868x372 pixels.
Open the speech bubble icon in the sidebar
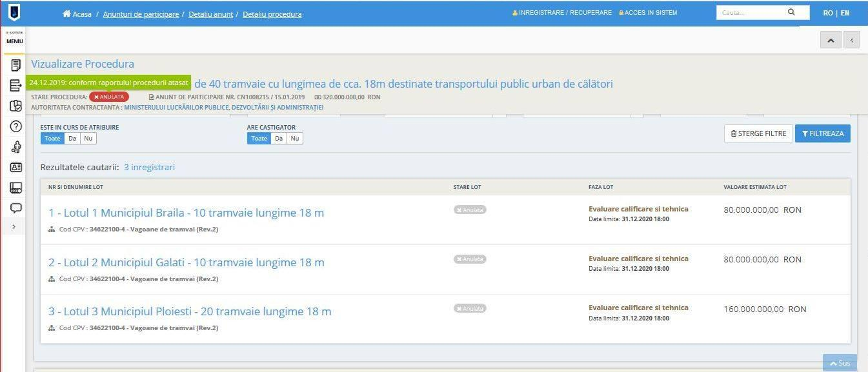coord(15,208)
